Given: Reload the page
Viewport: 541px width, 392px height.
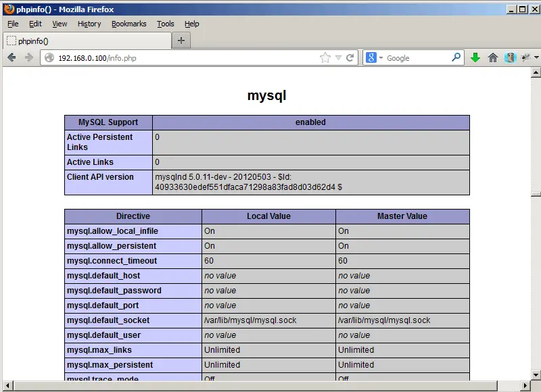Looking at the screenshot, I should click(x=350, y=57).
